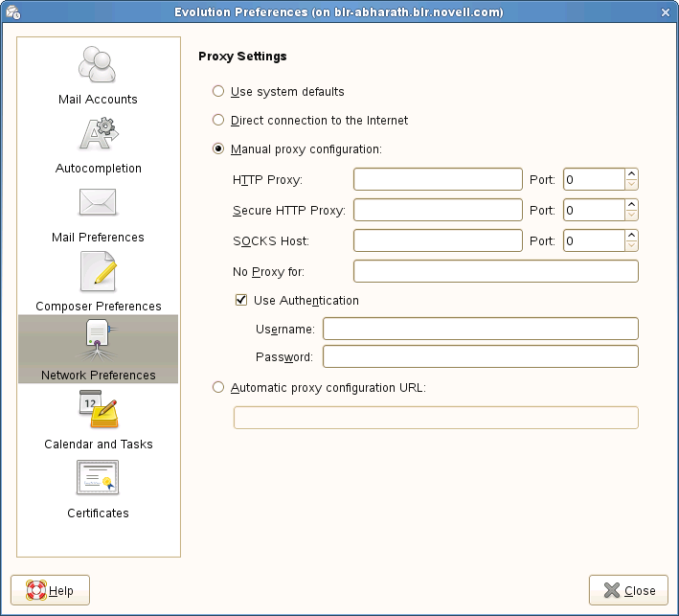Open the Mail Accounts icon

98,64
